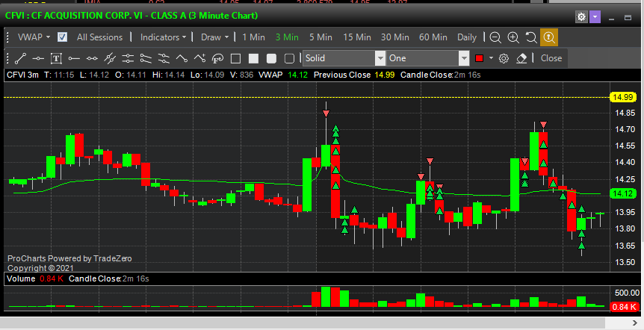Viewport: 644px width, 330px height.
Task: Select the trend line drawing tool
Action: pos(20,58)
